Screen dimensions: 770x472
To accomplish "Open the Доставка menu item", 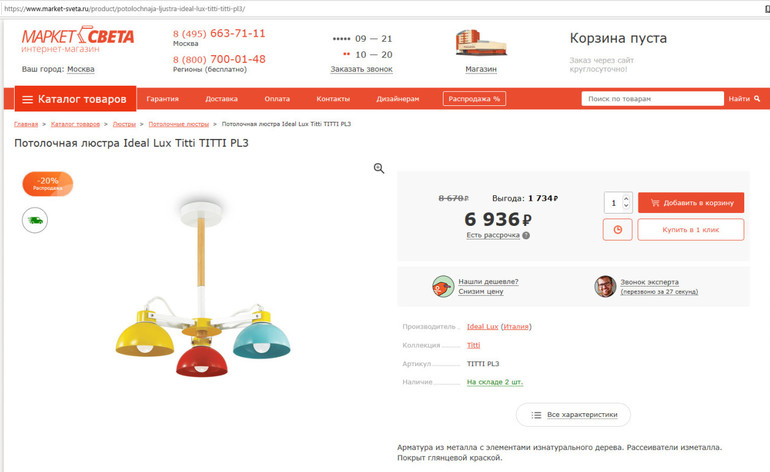I will tap(221, 99).
